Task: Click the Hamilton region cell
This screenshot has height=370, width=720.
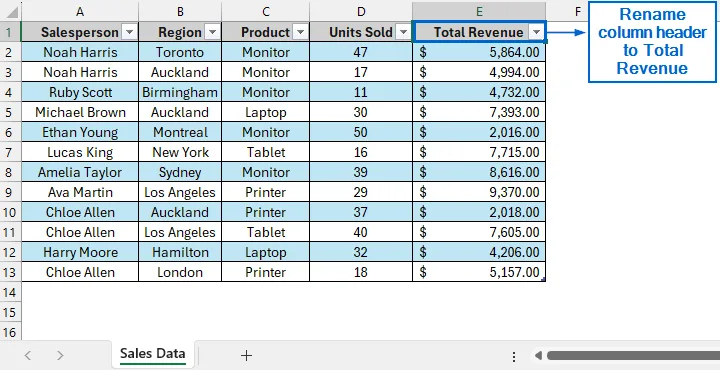Action: 180,252
